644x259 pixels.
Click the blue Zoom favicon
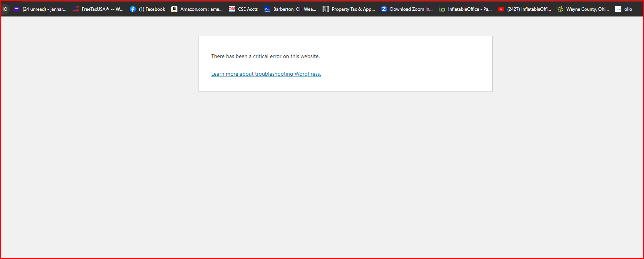click(384, 9)
